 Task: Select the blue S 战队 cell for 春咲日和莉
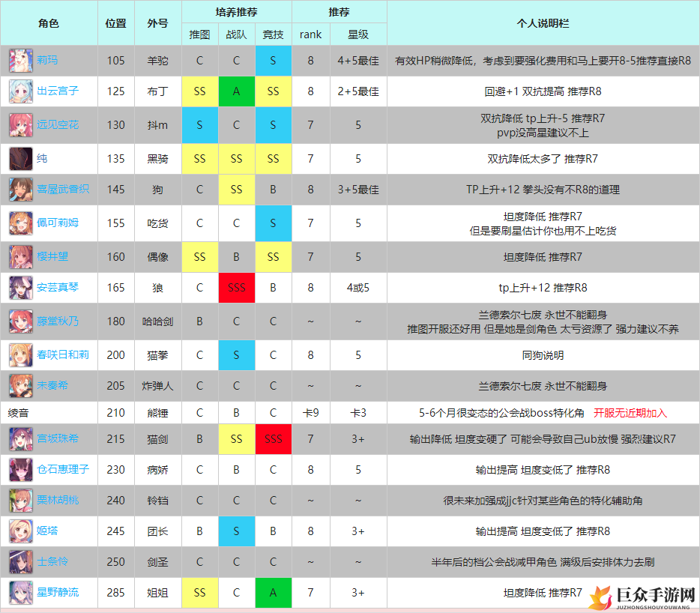pyautogui.click(x=237, y=355)
